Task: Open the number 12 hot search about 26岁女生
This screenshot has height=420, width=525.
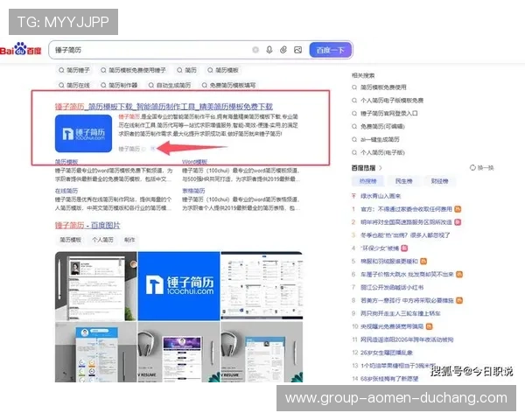Action: 387,353
